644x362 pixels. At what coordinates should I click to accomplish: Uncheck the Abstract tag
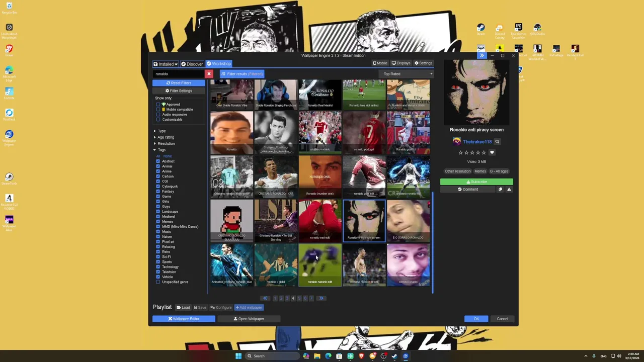[158, 161]
